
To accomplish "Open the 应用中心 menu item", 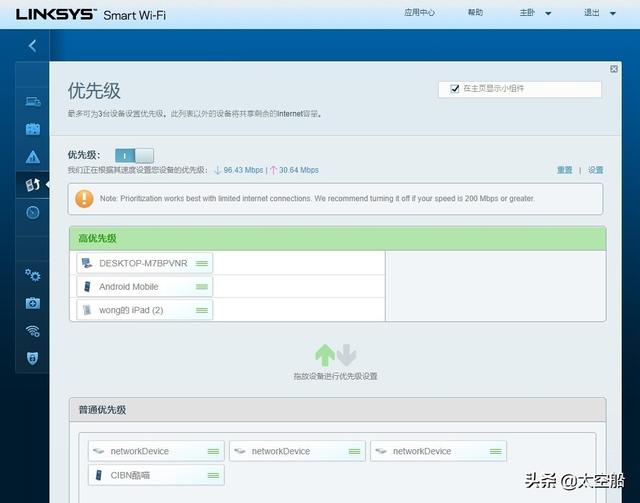I will click(x=419, y=13).
